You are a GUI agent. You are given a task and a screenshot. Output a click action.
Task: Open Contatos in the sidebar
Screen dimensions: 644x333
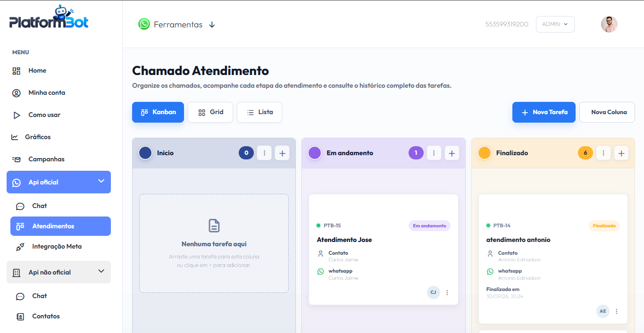pos(46,316)
